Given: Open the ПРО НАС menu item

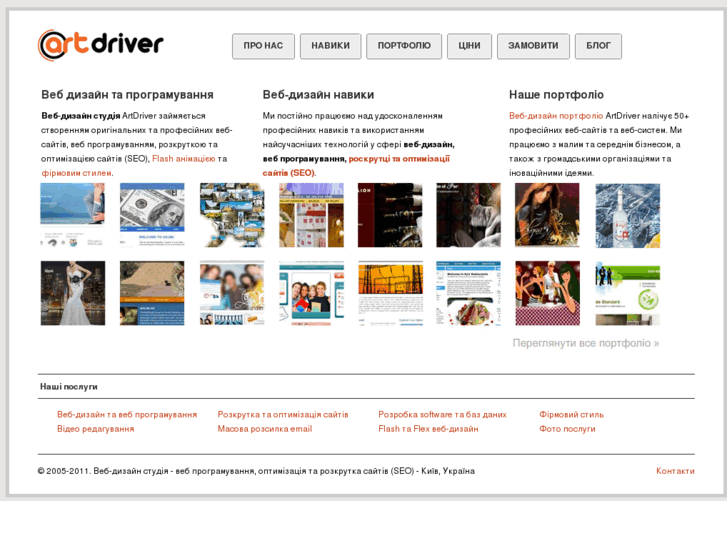Looking at the screenshot, I should [x=263, y=46].
